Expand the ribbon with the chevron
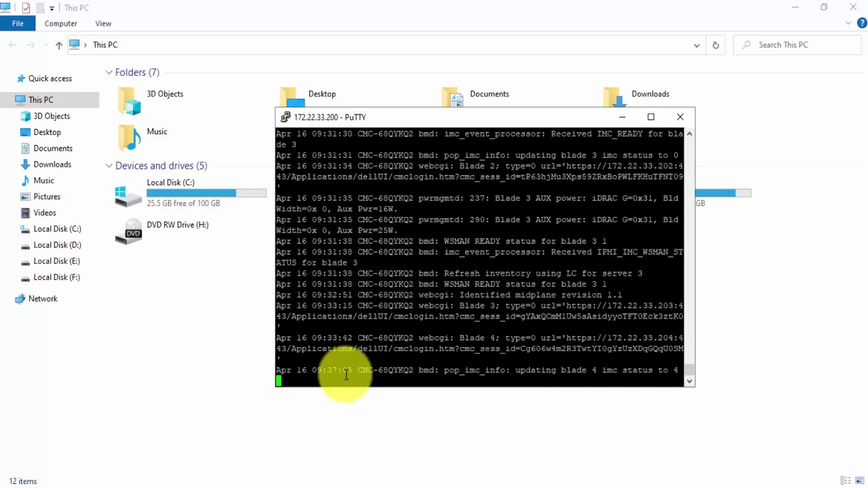The image size is (868, 488). (848, 23)
